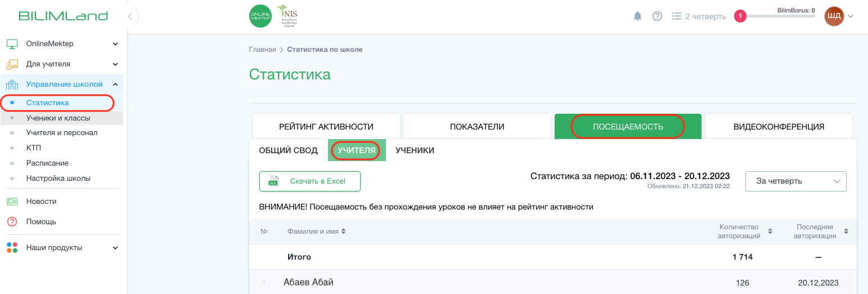868x294 pixels.
Task: Open Настройка школы in the sidebar
Action: [x=59, y=179]
